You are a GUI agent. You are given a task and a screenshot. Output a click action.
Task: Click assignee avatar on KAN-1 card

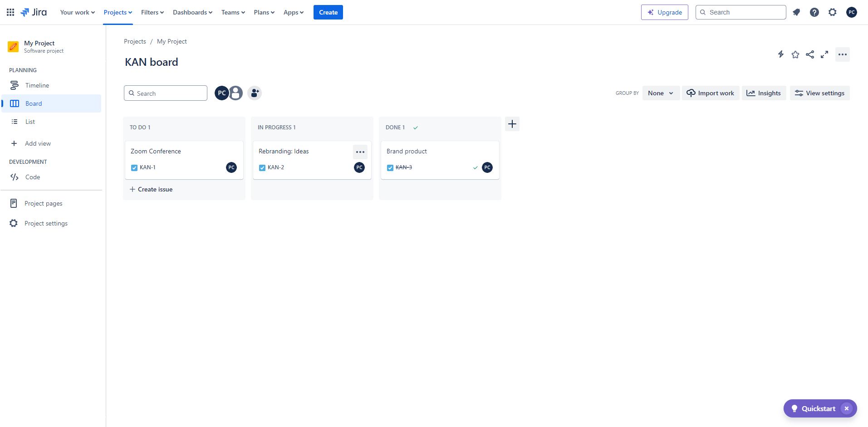click(231, 167)
